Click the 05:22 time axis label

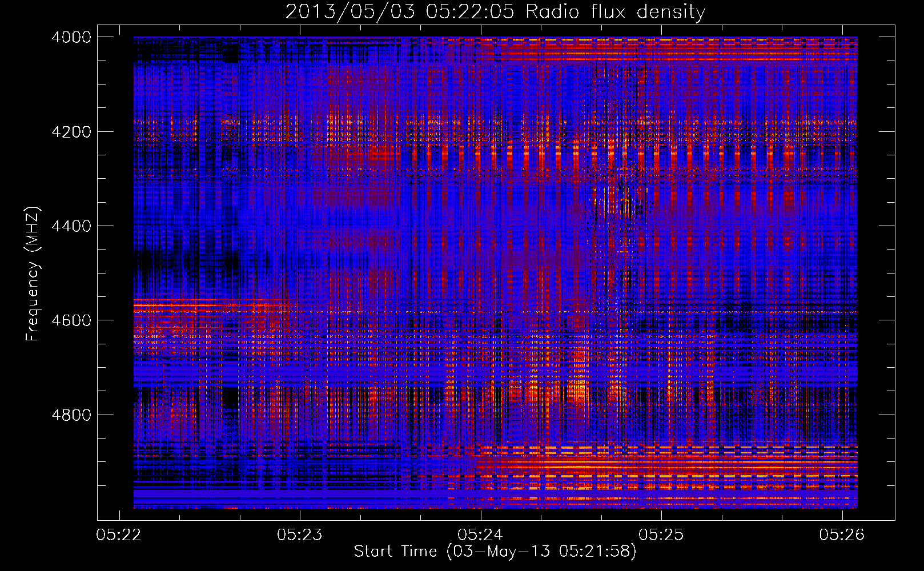[x=119, y=534]
